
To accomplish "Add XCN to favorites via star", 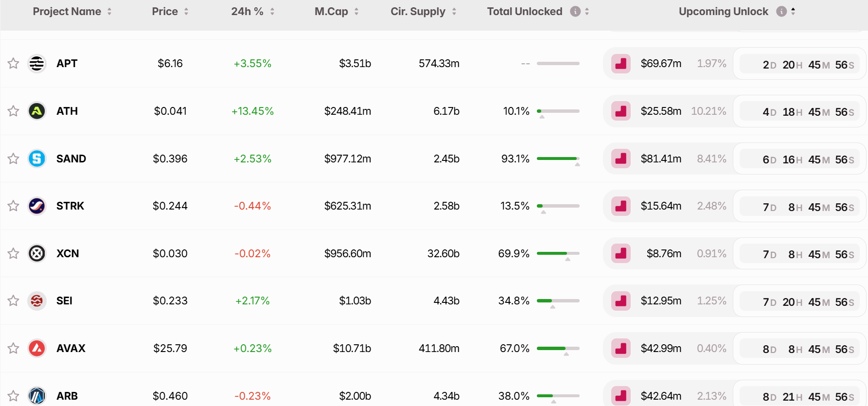I will pos(13,254).
